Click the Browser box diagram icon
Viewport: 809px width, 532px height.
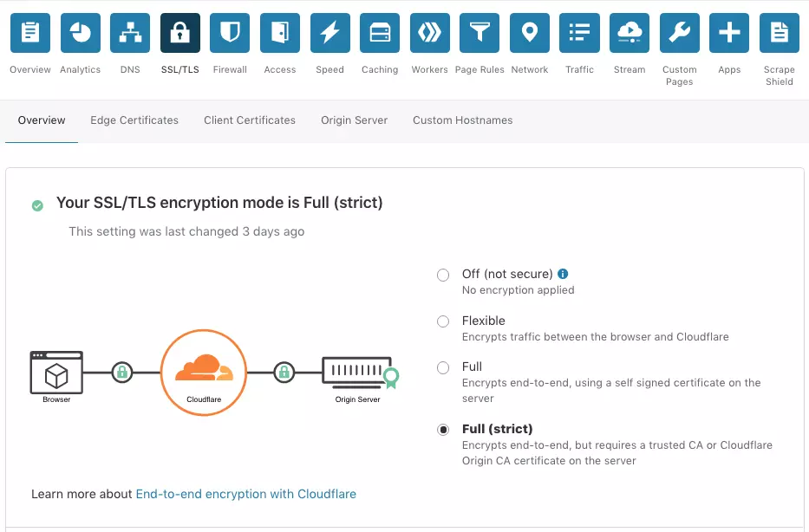click(56, 373)
